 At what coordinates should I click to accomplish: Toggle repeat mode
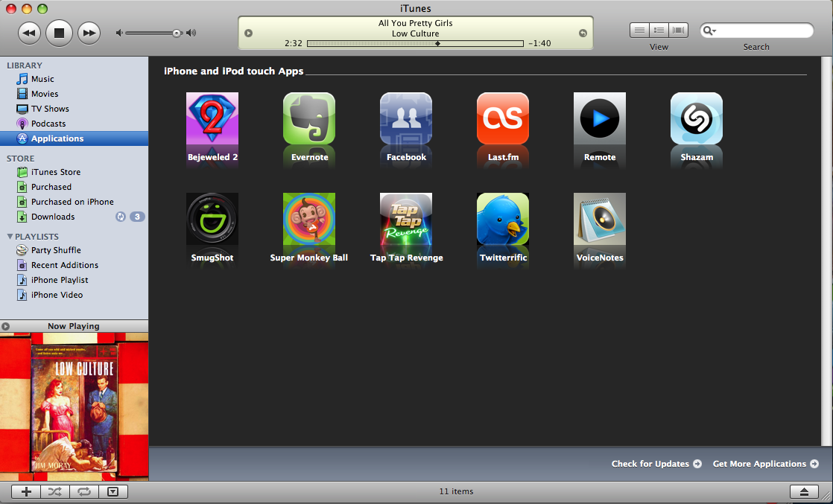pos(84,492)
